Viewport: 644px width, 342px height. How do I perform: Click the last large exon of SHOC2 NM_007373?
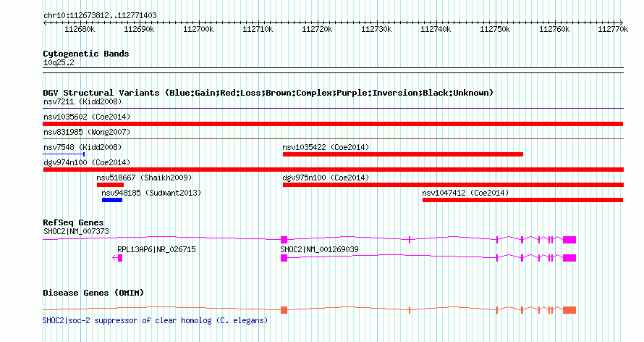(569, 240)
